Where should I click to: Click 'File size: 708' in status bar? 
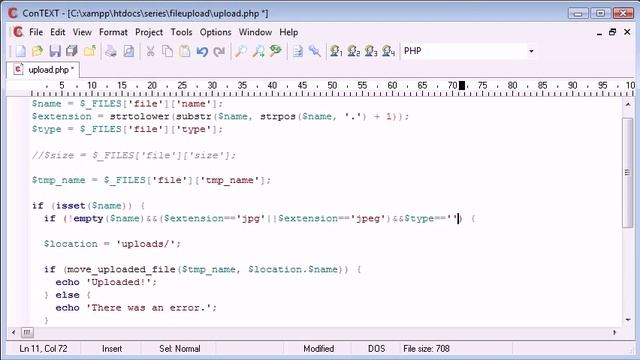[426, 349]
